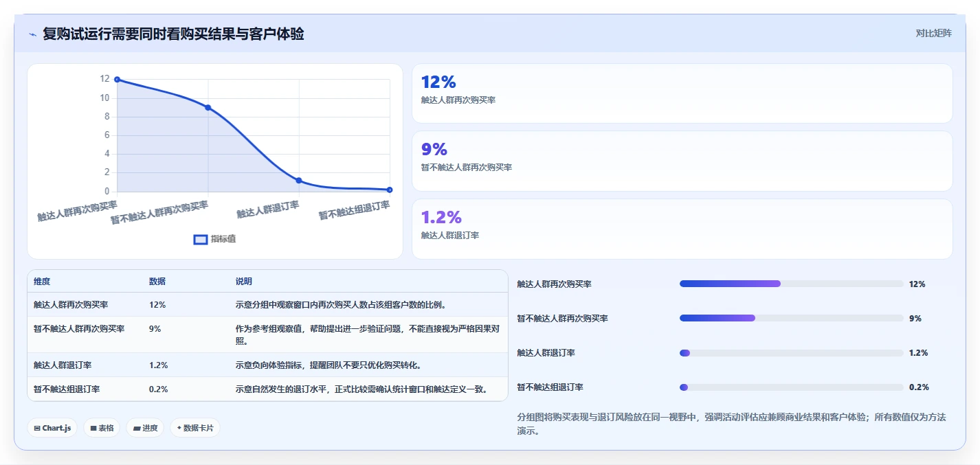Click the 1.2% value right of the progress bar
Image resolution: width=980 pixels, height=465 pixels.
coord(919,353)
